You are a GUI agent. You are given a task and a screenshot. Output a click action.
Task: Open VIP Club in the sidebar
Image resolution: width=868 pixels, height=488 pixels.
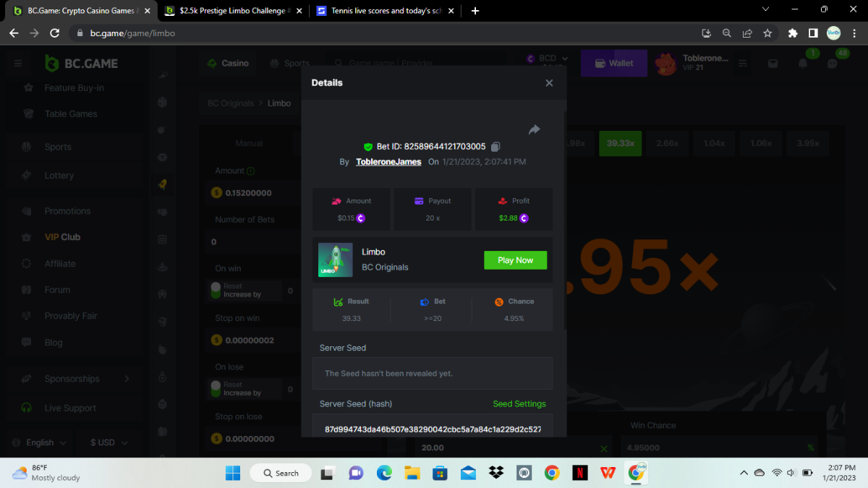62,237
